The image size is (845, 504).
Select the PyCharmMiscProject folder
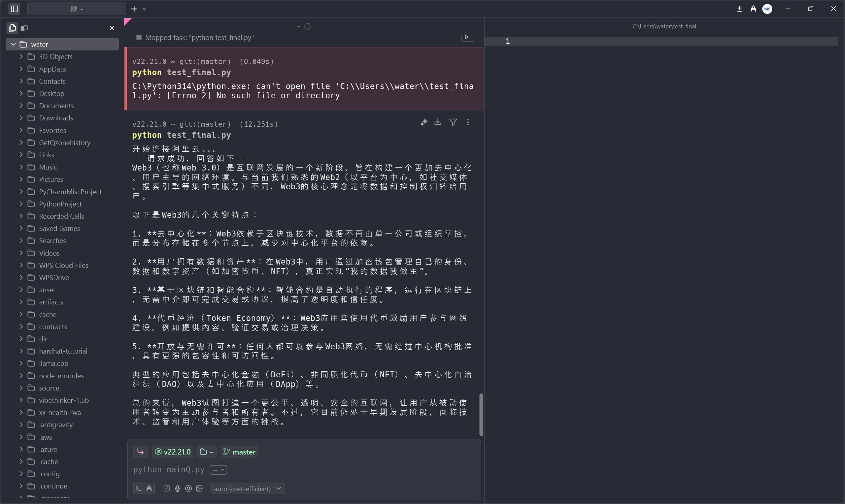click(62, 192)
